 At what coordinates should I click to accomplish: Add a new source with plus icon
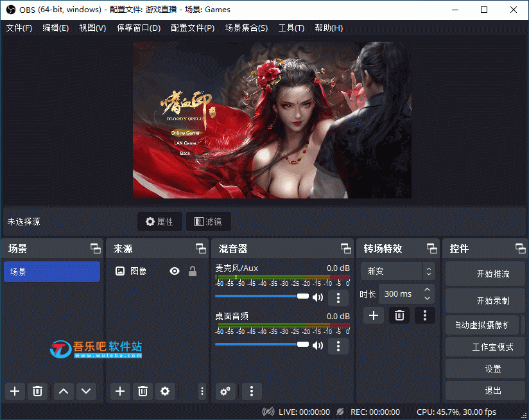tap(120, 391)
